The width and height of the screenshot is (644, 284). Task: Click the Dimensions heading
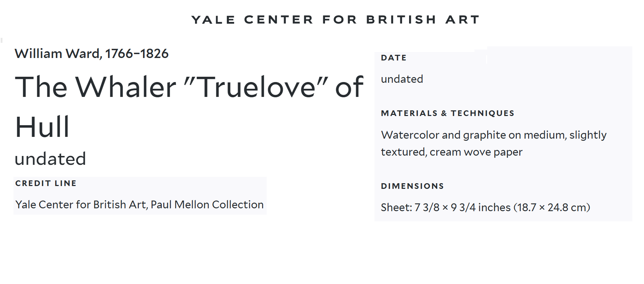[412, 186]
